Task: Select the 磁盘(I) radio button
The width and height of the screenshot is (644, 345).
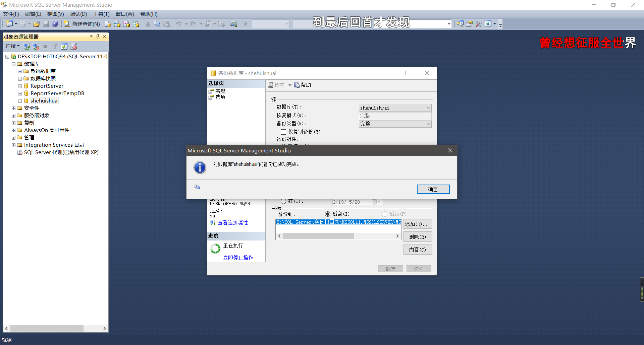Action: click(328, 214)
